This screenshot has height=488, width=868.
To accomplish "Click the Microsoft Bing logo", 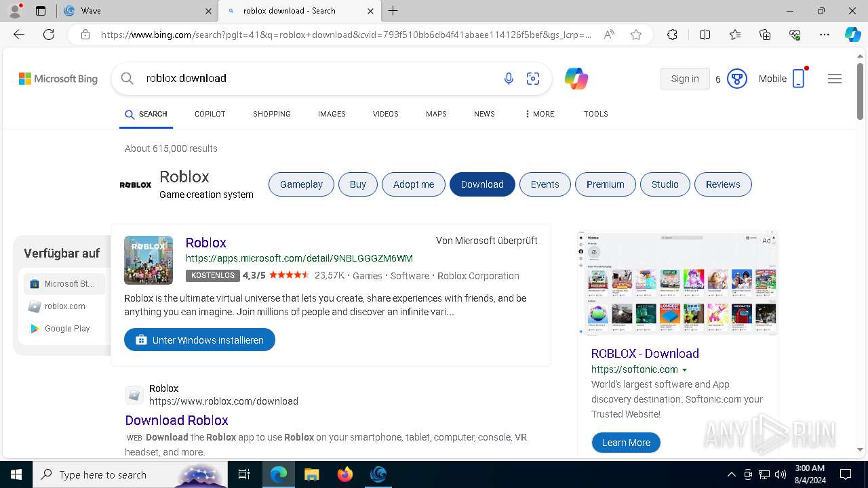I will tap(58, 79).
